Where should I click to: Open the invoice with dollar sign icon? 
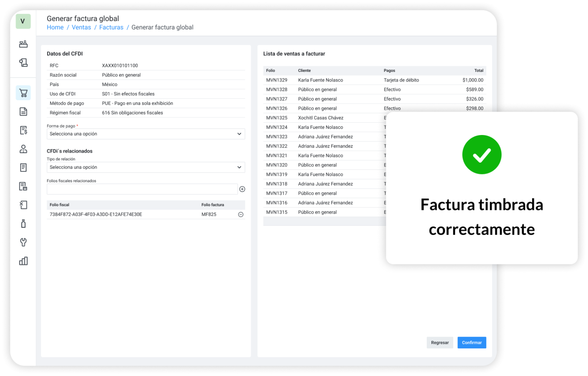coord(23,130)
